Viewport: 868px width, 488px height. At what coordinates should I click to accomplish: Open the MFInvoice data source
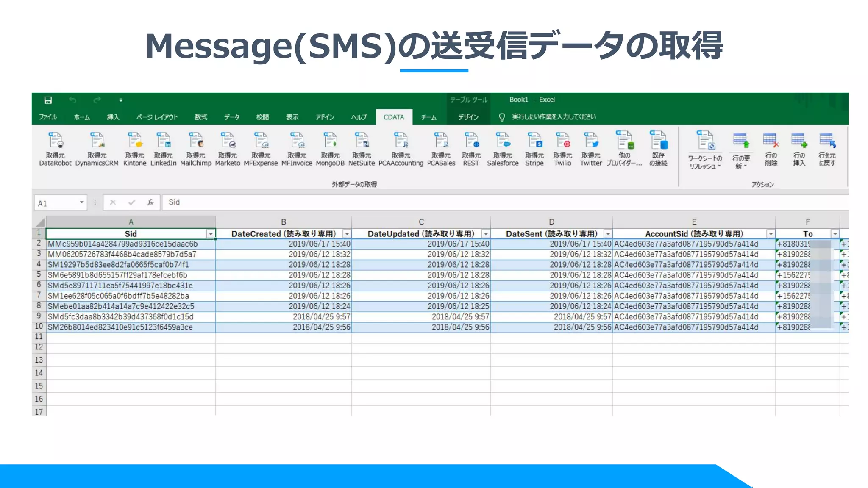pos(297,149)
